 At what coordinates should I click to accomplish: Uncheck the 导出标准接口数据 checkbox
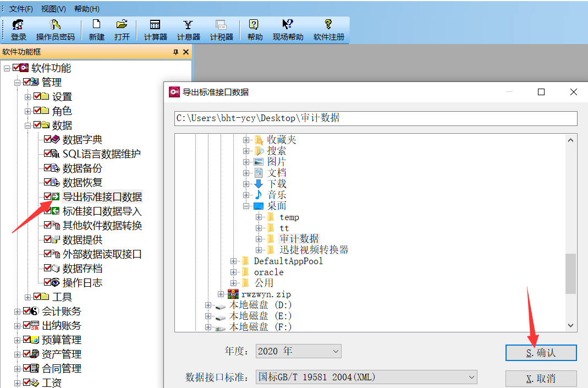47,196
